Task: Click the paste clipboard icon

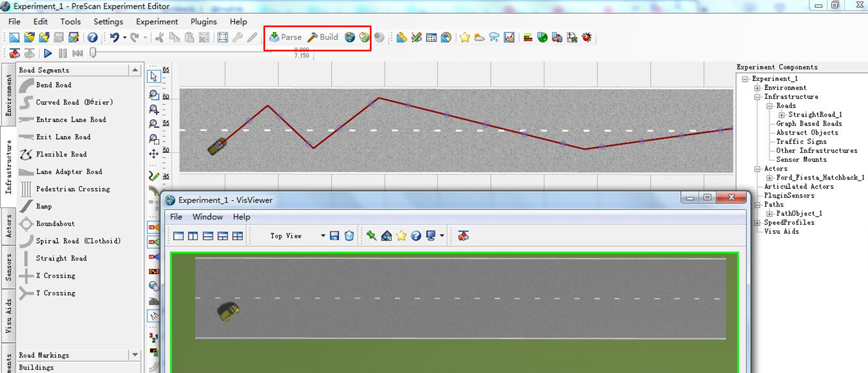Action: 189,38
